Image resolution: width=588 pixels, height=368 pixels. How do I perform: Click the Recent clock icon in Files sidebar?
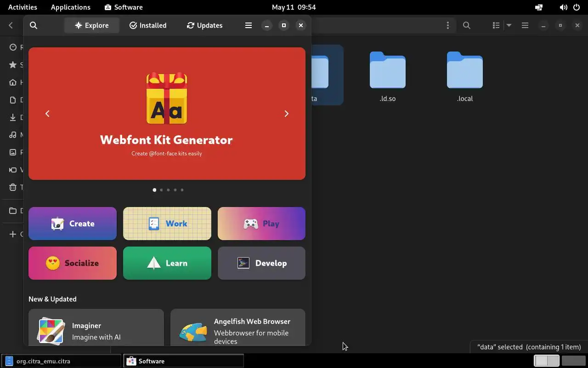[x=13, y=47]
